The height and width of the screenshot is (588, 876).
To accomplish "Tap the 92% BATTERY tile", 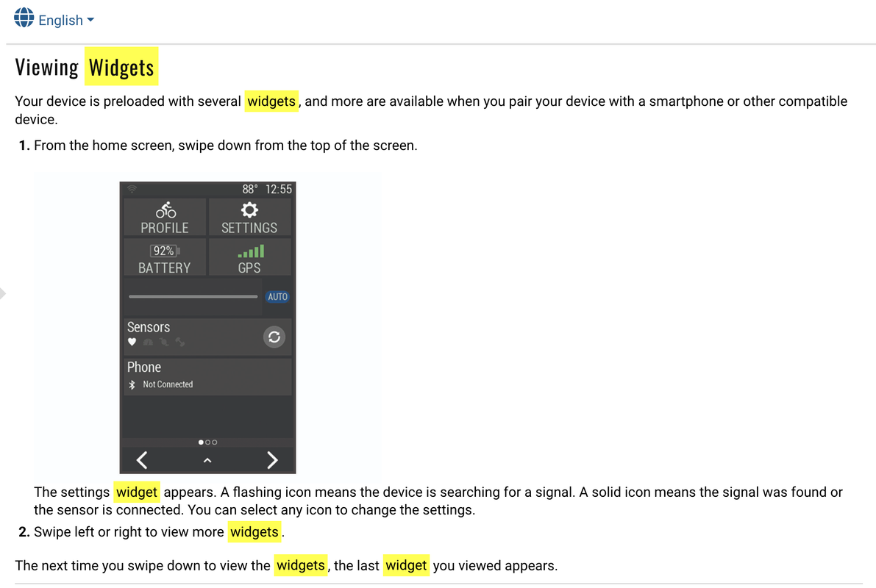I will click(165, 257).
